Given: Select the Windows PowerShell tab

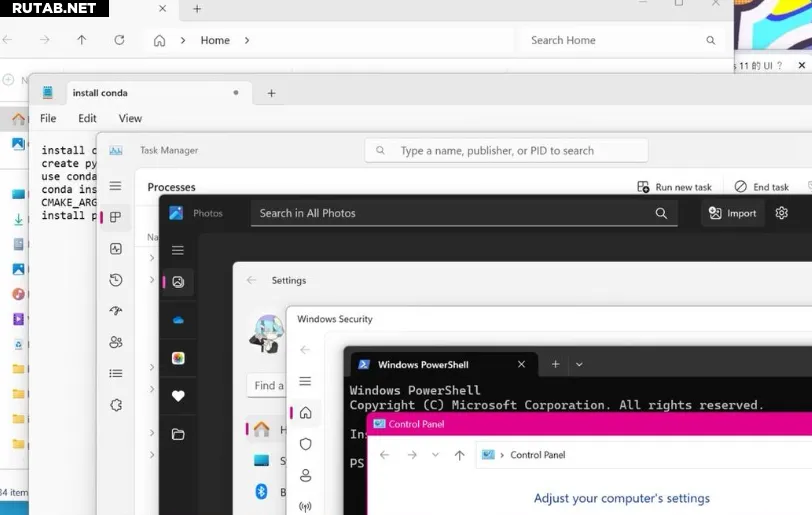Looking at the screenshot, I should 444,365.
